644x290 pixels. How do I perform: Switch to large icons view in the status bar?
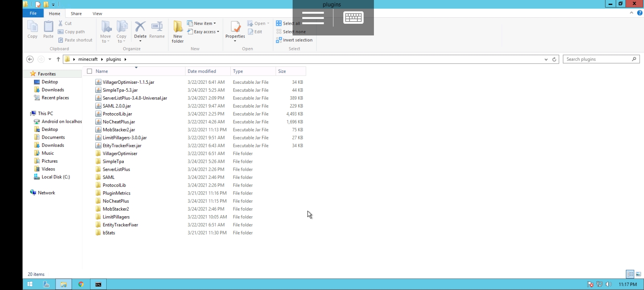tap(638, 274)
